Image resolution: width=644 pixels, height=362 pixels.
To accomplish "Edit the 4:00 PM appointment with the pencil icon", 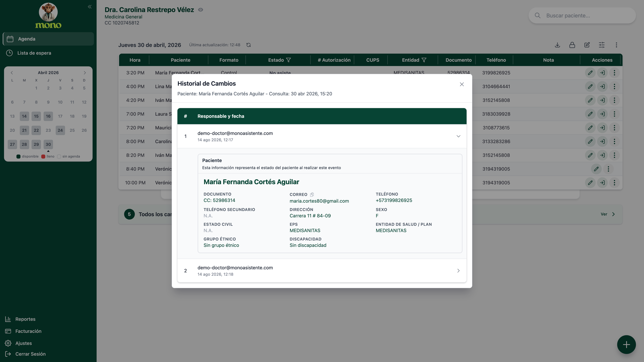I will coord(590,86).
